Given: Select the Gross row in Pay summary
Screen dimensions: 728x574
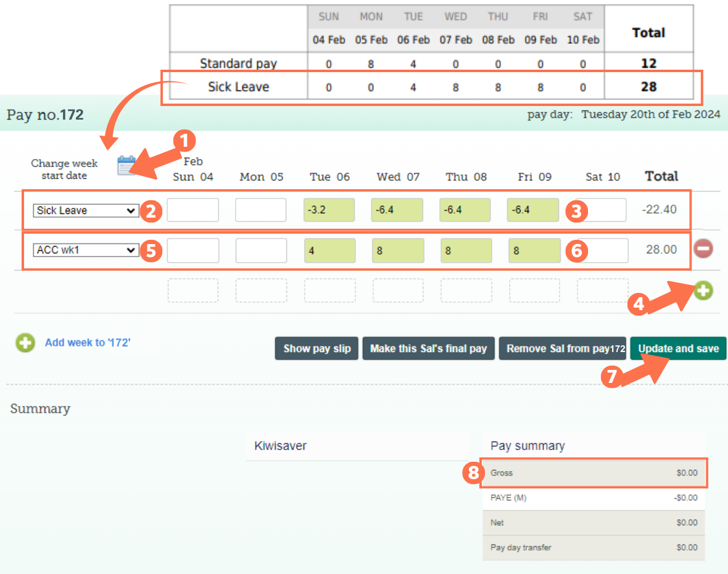Looking at the screenshot, I should (594, 473).
